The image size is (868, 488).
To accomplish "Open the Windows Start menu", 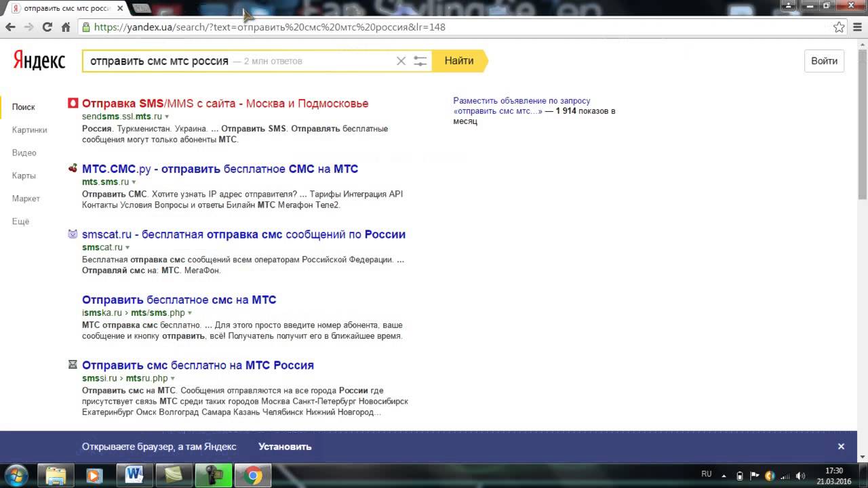I will [16, 475].
